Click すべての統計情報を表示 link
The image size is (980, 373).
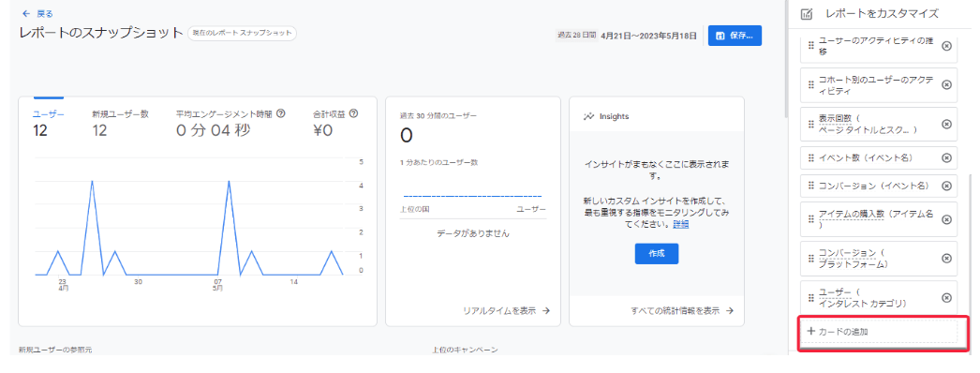point(682,310)
